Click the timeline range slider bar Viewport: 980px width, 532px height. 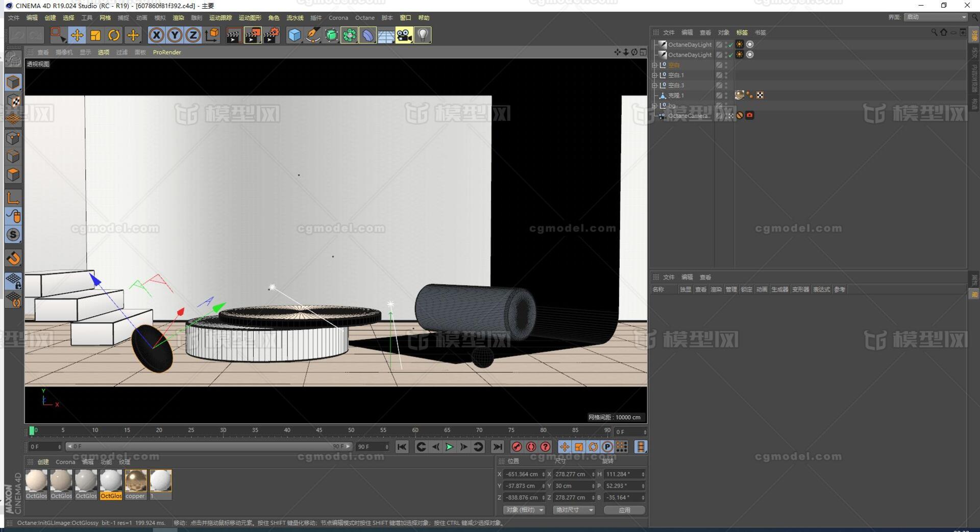tap(209, 446)
